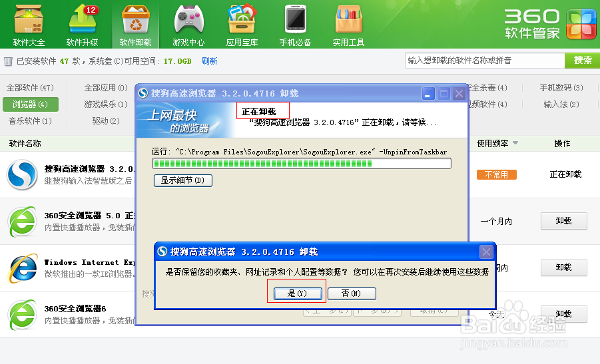Click the uninstall progress bar
The height and width of the screenshot is (364, 600).
(302, 164)
